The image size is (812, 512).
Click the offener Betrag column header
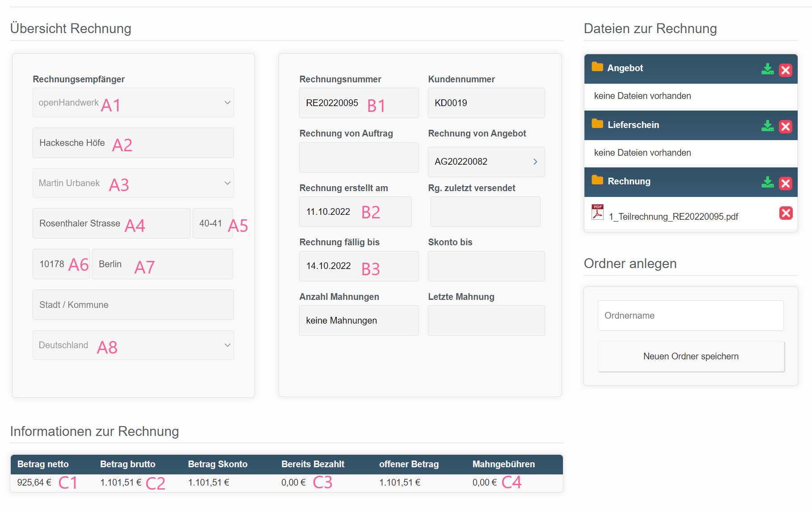click(409, 464)
